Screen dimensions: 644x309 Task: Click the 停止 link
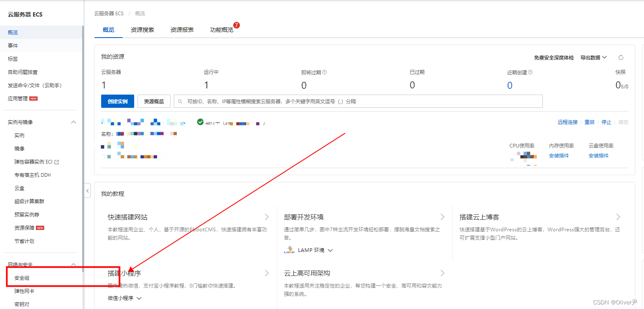point(606,122)
